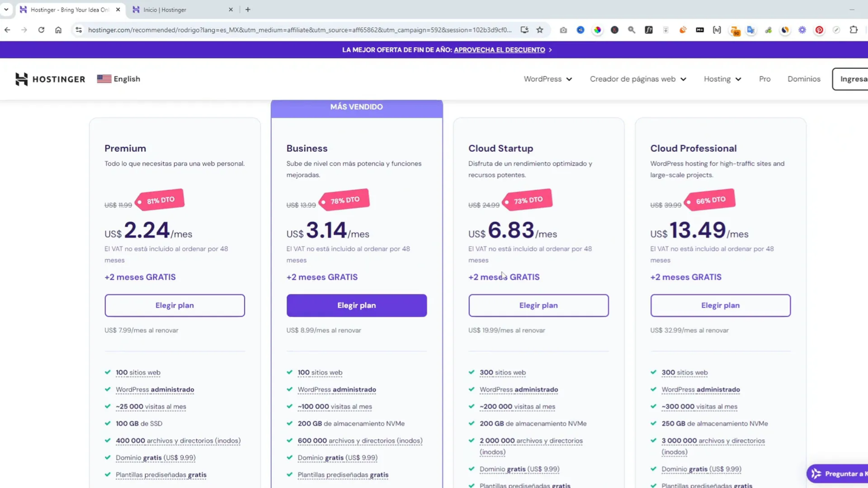Open a new browser tab
The width and height of the screenshot is (868, 488).
(247, 9)
